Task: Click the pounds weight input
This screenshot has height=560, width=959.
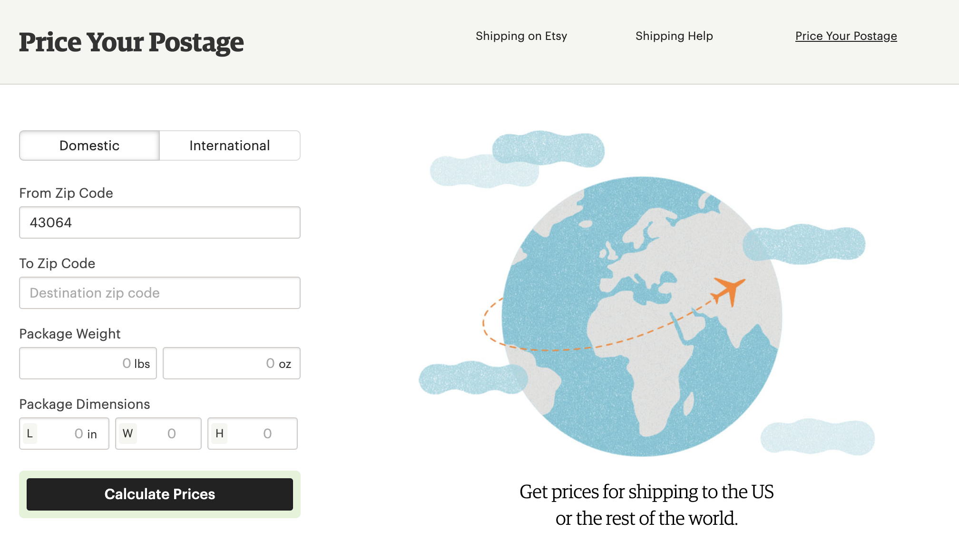Action: (x=88, y=363)
